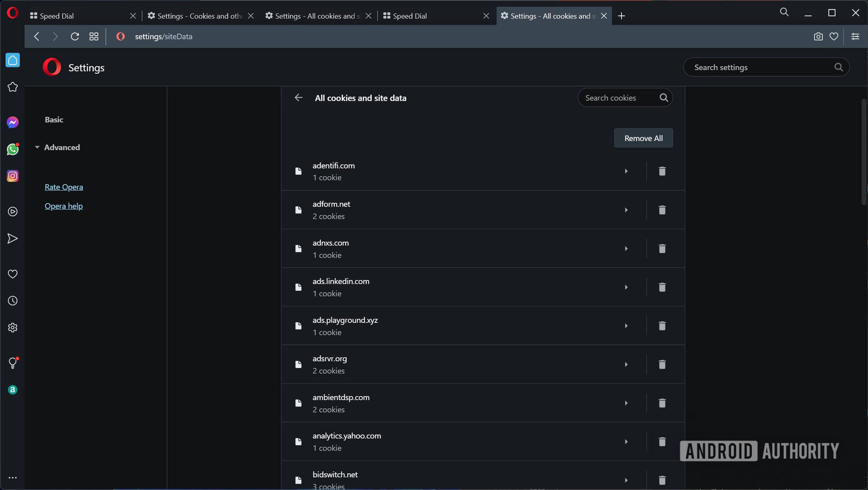Delete adform.net cookies with trash icon

662,210
